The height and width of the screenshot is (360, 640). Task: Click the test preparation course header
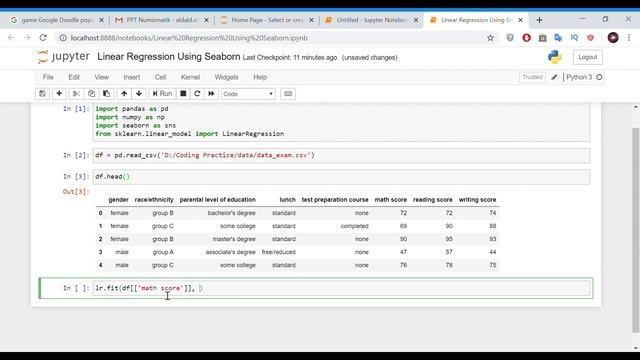(335, 200)
